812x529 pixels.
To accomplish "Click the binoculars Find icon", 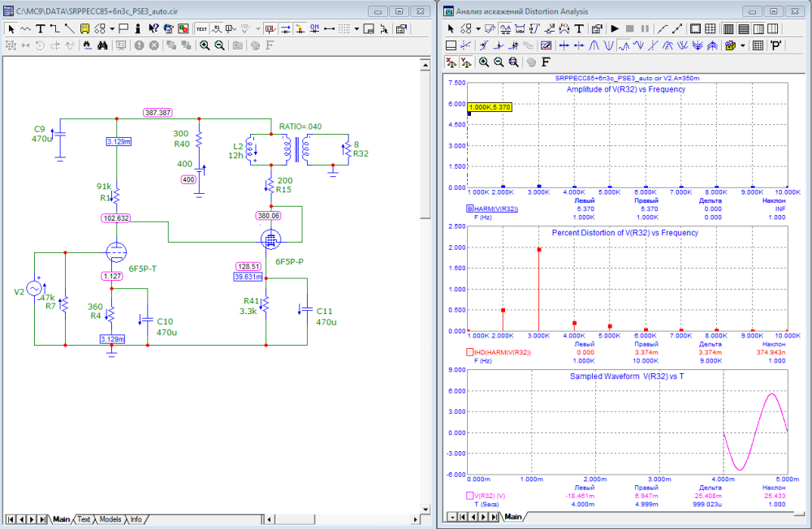I will coord(103,45).
